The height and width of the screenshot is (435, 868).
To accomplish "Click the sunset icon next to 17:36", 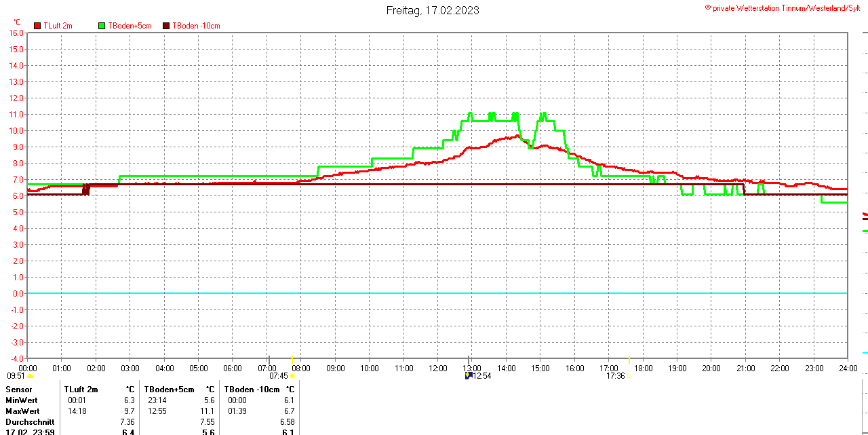I will pyautogui.click(x=629, y=375).
